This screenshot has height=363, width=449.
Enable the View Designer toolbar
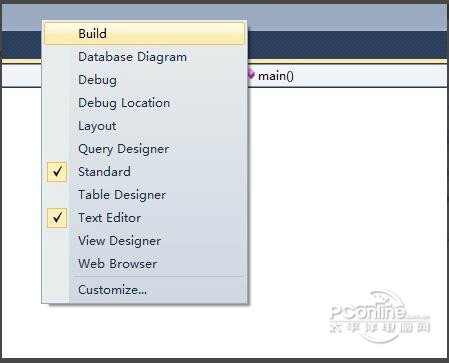(x=144, y=241)
